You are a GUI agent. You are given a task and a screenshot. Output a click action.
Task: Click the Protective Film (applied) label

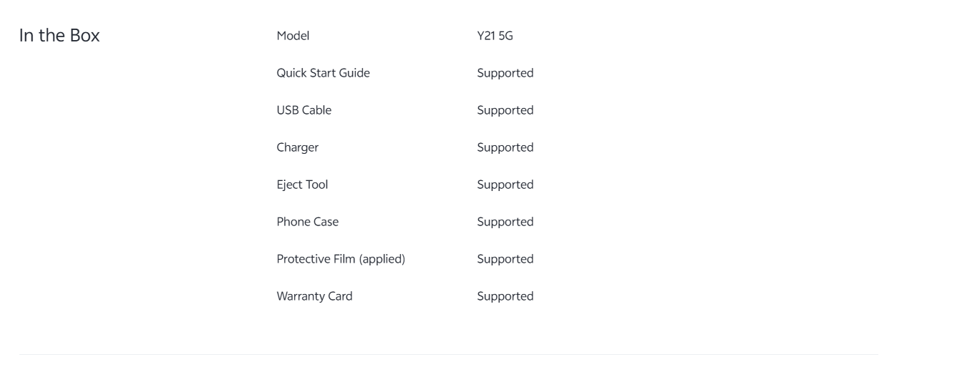pos(341,259)
